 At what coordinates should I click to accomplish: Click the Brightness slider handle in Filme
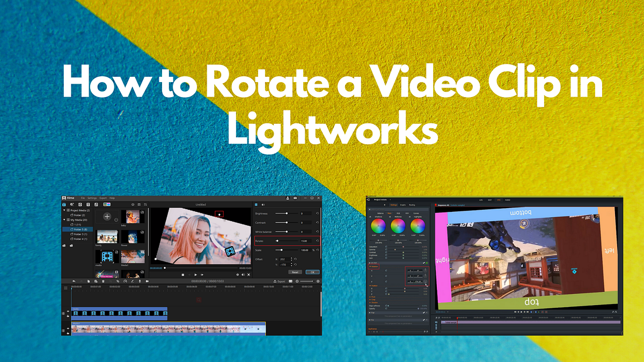click(x=287, y=212)
